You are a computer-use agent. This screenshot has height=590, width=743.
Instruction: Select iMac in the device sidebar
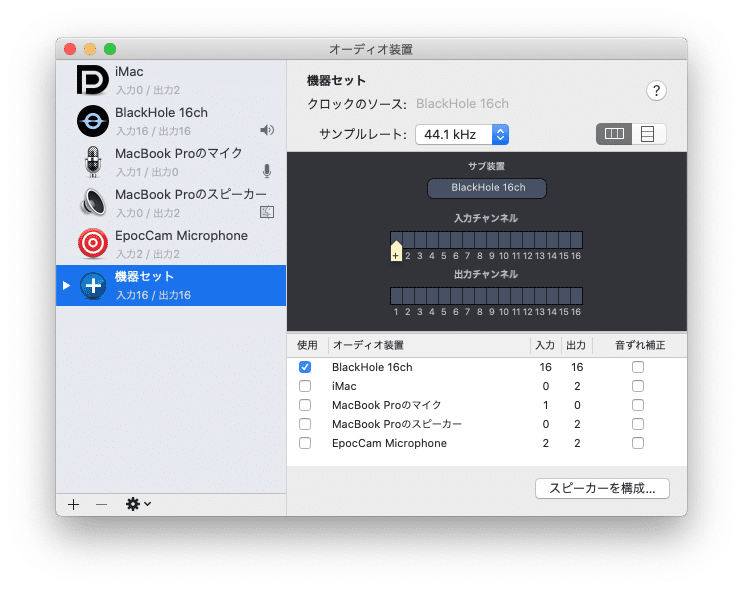point(171,80)
